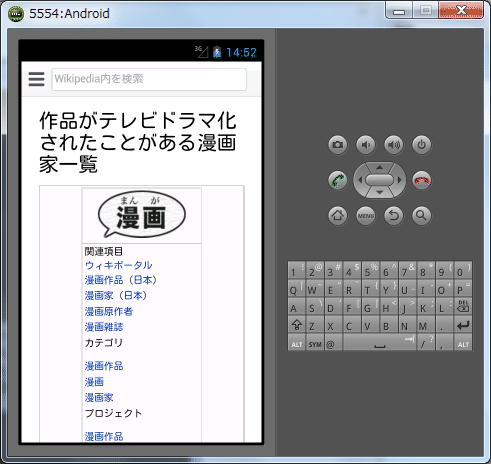Click the D-pad left arrow
This screenshot has height=464, width=491.
point(360,180)
